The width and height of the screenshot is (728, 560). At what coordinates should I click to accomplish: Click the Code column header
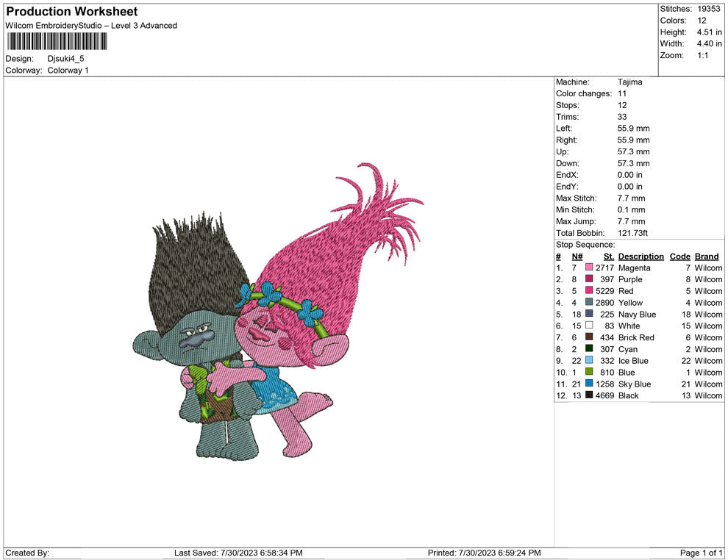point(679,256)
